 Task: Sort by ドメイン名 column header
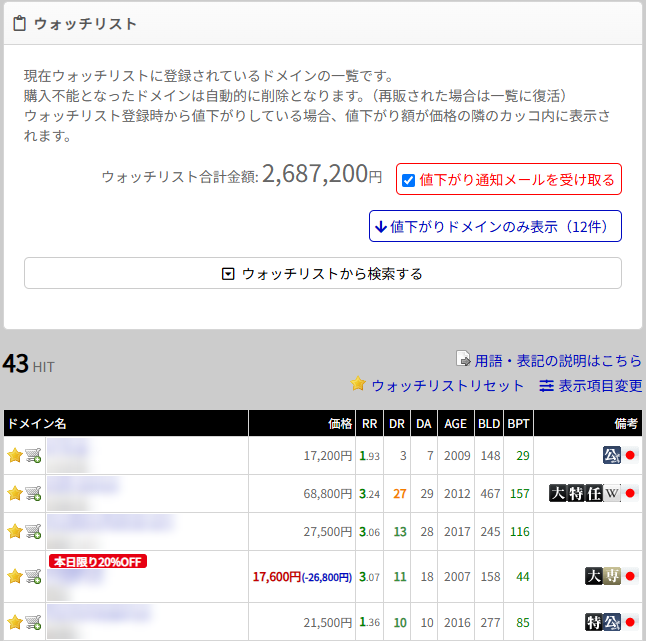[126, 423]
